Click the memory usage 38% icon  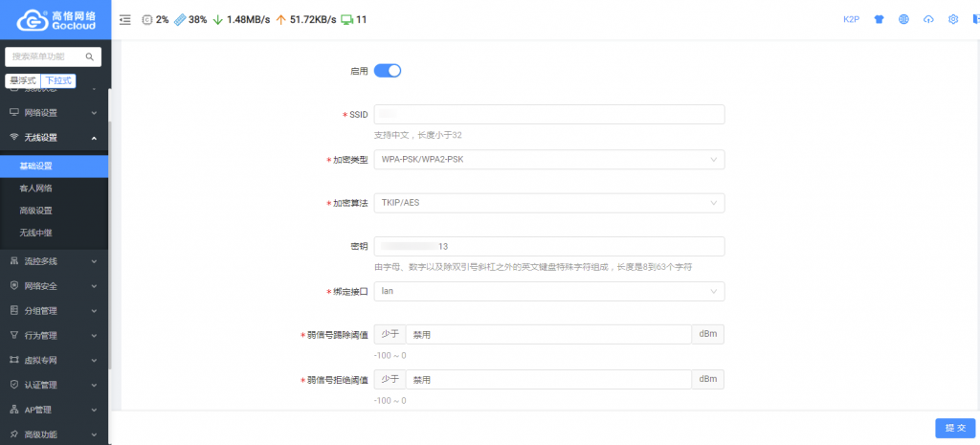[180, 20]
